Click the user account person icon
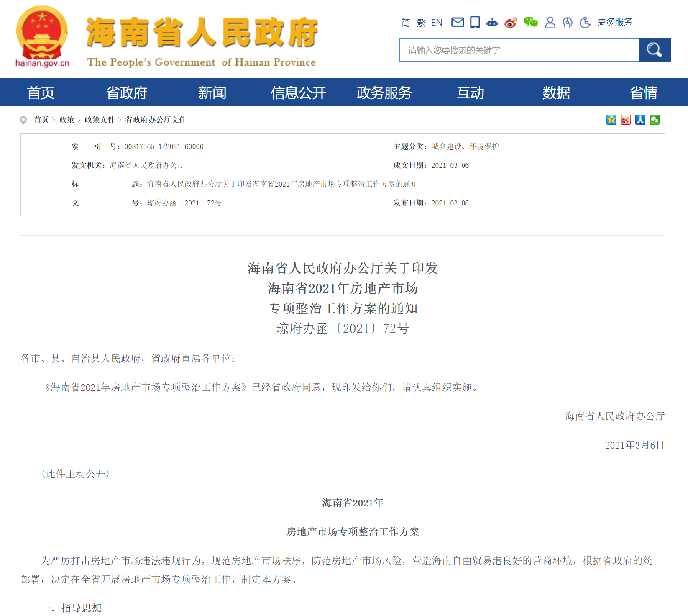 [x=550, y=23]
